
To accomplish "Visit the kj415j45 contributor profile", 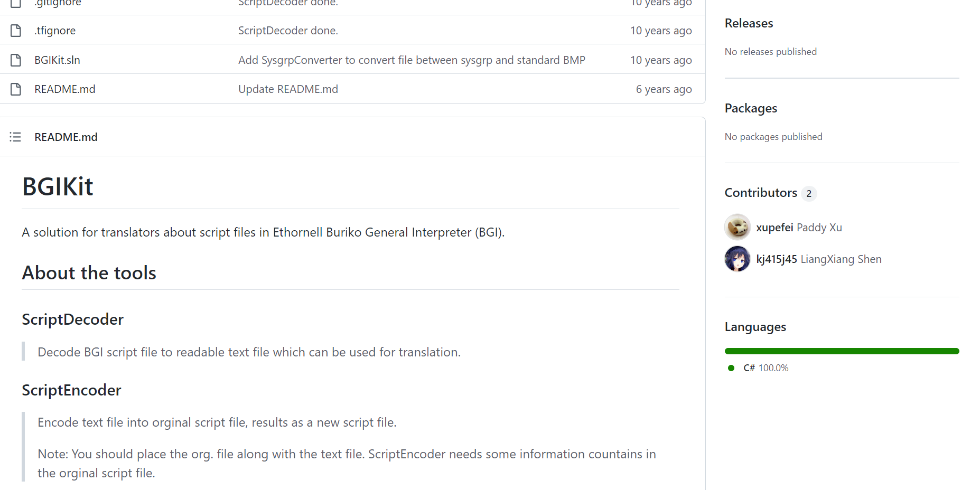I will click(776, 259).
